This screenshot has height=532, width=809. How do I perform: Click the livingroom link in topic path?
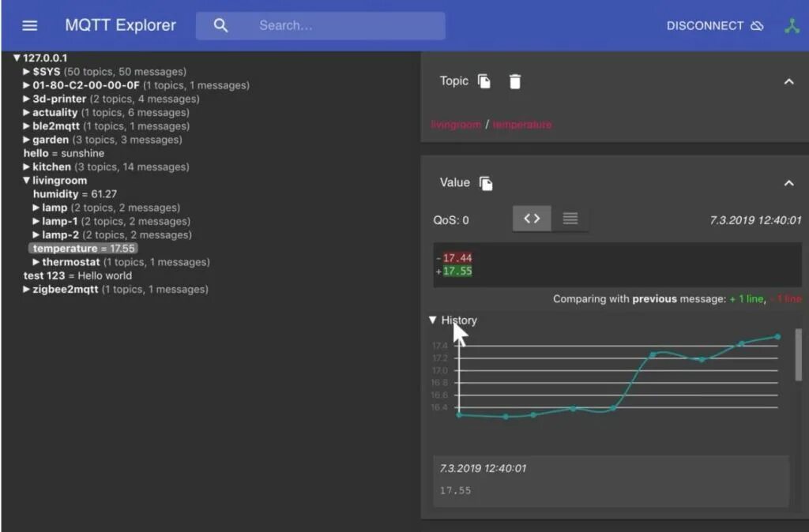tap(456, 125)
